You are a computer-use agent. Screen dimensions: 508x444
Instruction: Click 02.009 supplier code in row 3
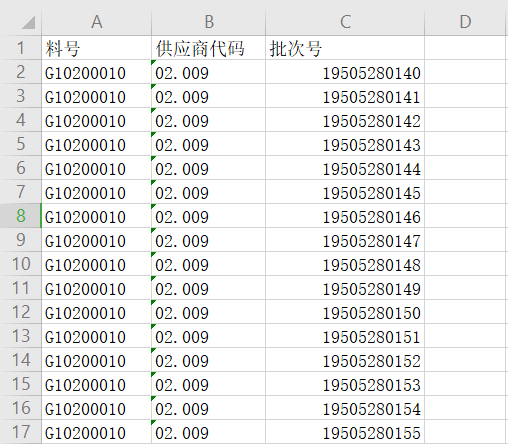click(x=209, y=96)
